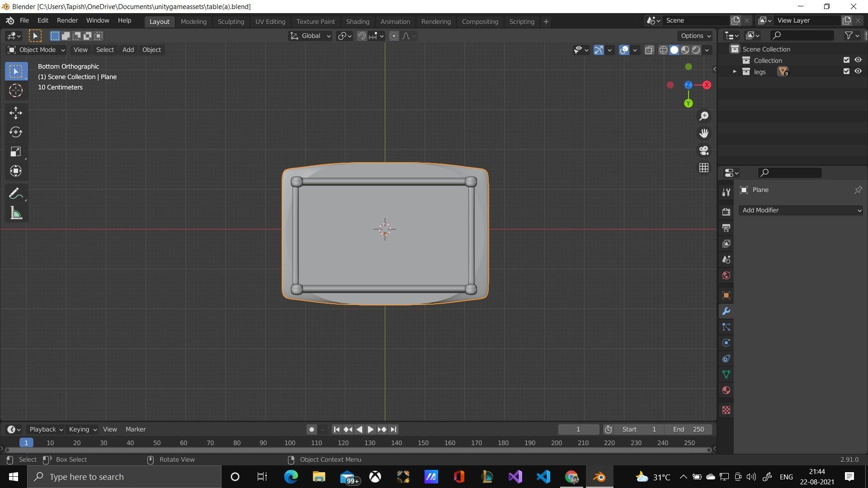
Task: Switch to material preview shading
Action: (x=685, y=50)
